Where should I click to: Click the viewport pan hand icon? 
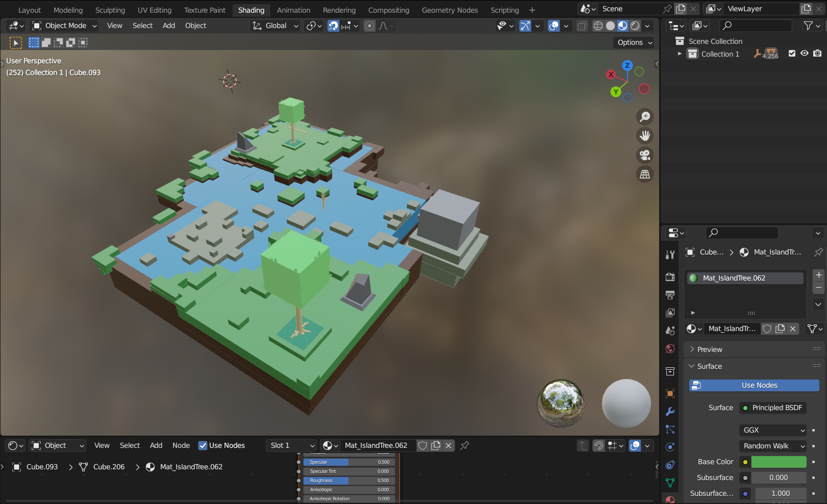[x=645, y=136]
